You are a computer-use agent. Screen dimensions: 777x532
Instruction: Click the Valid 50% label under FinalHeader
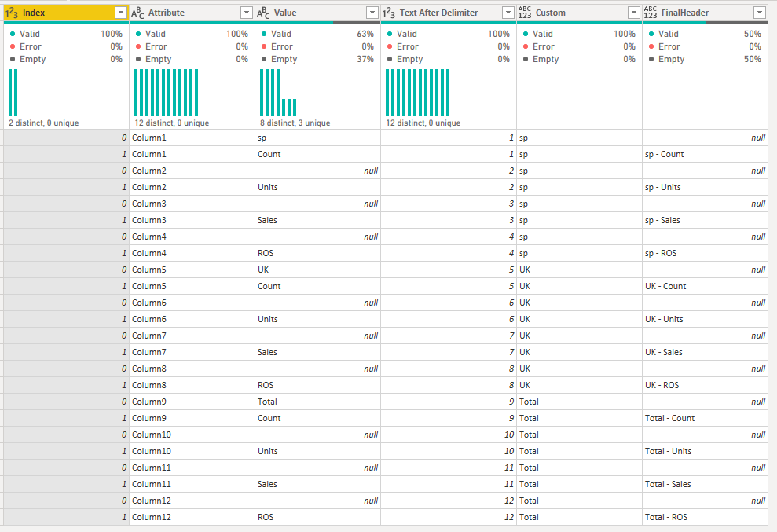click(705, 34)
